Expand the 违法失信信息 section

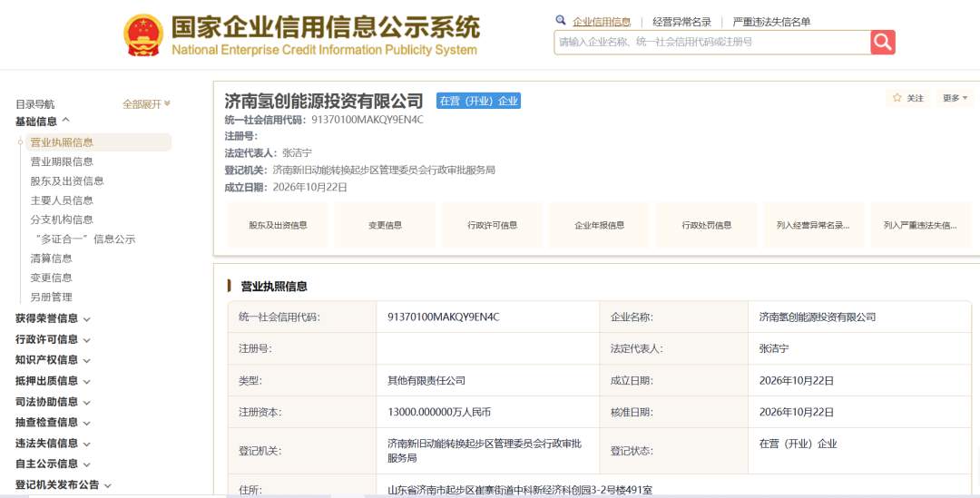click(54, 444)
